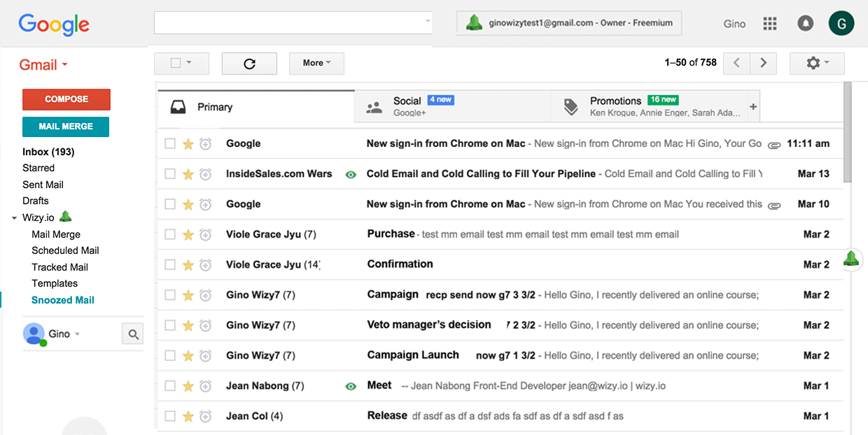Open the Sent Mail folder
This screenshot has height=435, width=868.
pyautogui.click(x=43, y=185)
